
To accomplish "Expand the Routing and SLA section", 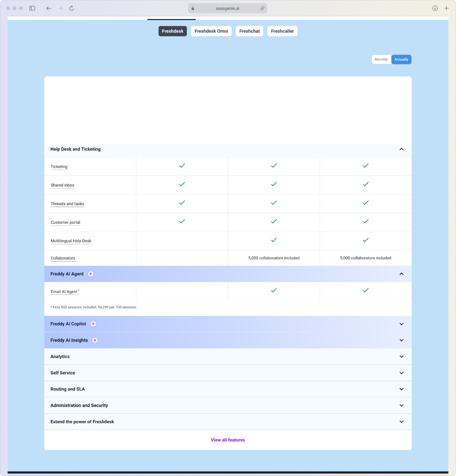I will [x=402, y=389].
